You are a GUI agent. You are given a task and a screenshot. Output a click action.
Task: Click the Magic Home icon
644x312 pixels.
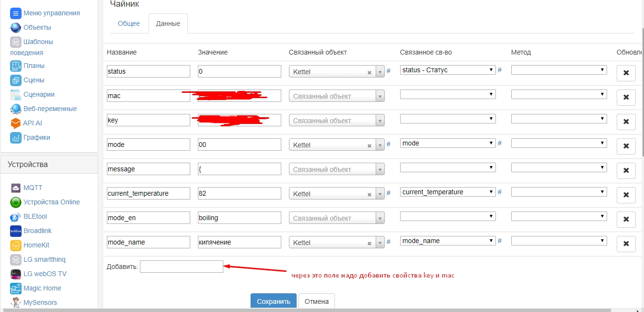[x=16, y=288]
